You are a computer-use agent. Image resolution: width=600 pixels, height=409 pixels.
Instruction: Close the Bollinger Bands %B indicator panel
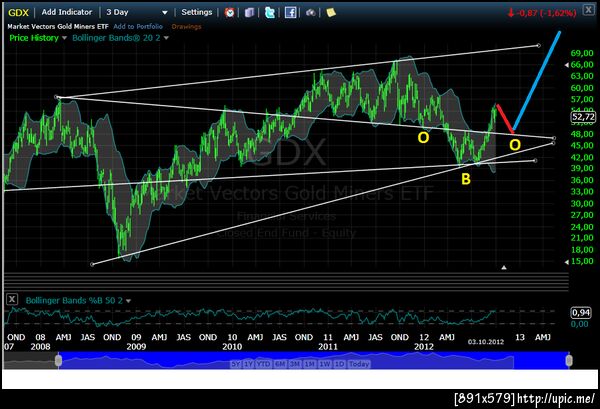(x=12, y=299)
